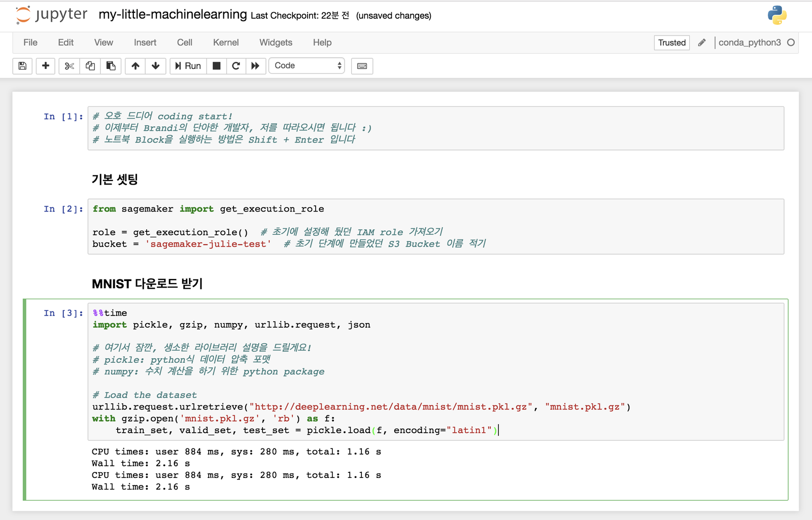Expand the Widgets menu
812x520 pixels.
pyautogui.click(x=276, y=43)
